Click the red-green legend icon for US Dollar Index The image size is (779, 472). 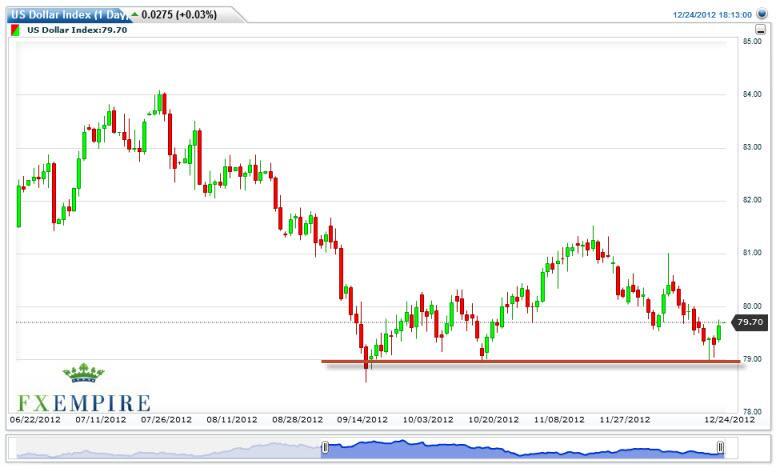15,31
